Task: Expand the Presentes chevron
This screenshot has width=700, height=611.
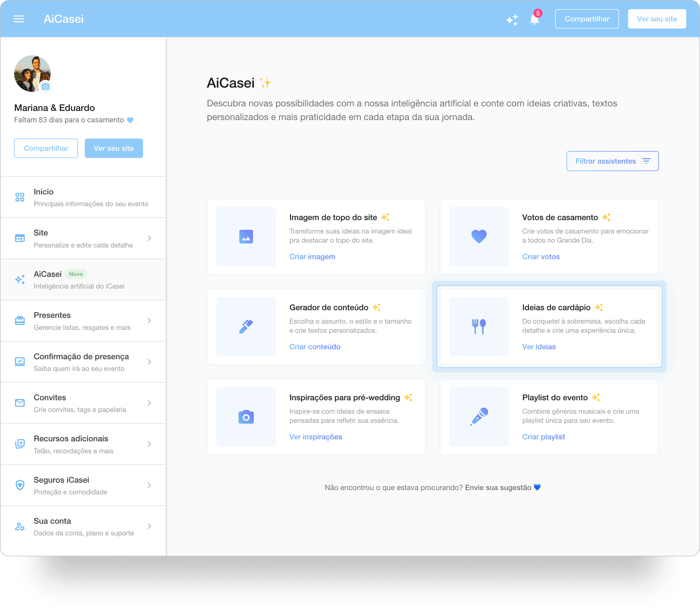Action: 149,321
